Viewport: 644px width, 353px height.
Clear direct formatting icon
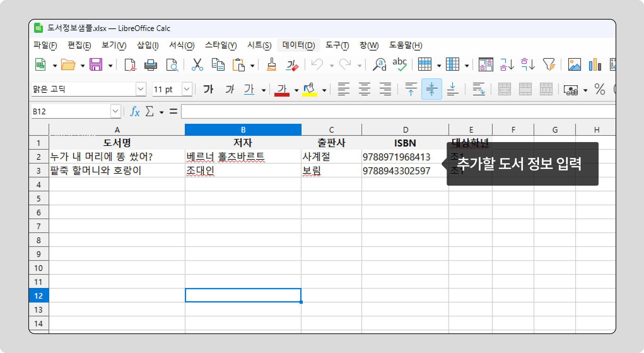292,65
